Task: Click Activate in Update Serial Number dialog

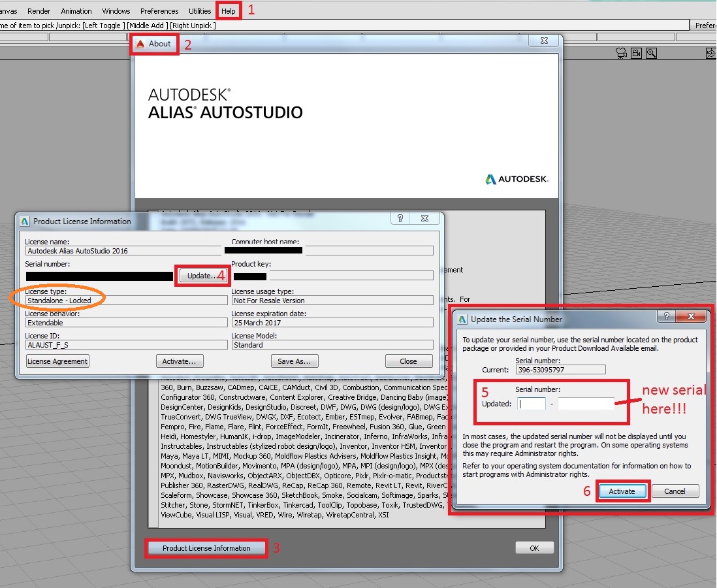Action: click(622, 491)
